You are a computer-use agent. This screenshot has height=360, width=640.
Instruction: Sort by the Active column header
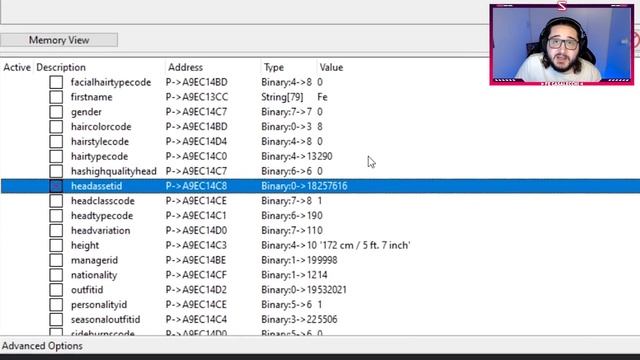17,67
